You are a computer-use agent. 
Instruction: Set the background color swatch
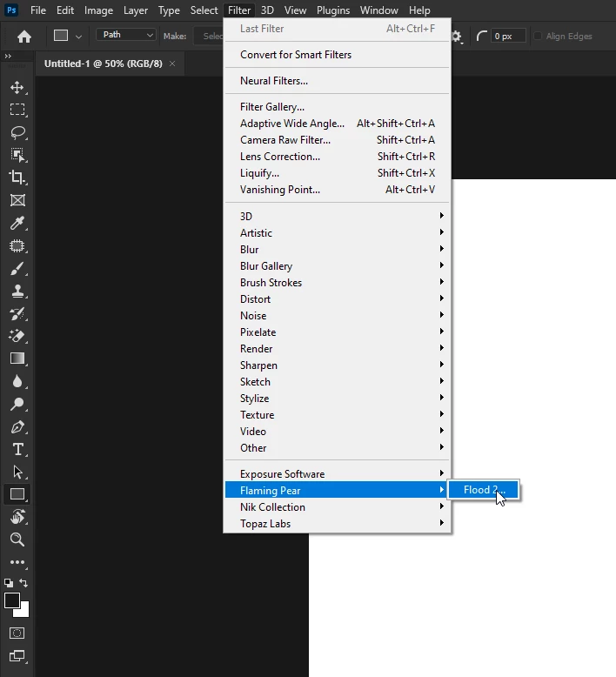point(24,612)
